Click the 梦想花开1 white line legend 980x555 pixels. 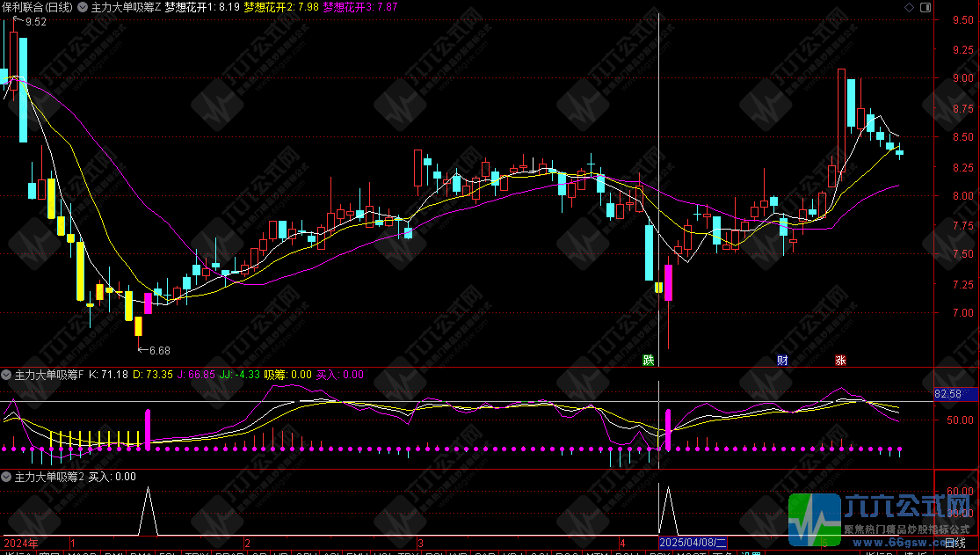(x=201, y=6)
